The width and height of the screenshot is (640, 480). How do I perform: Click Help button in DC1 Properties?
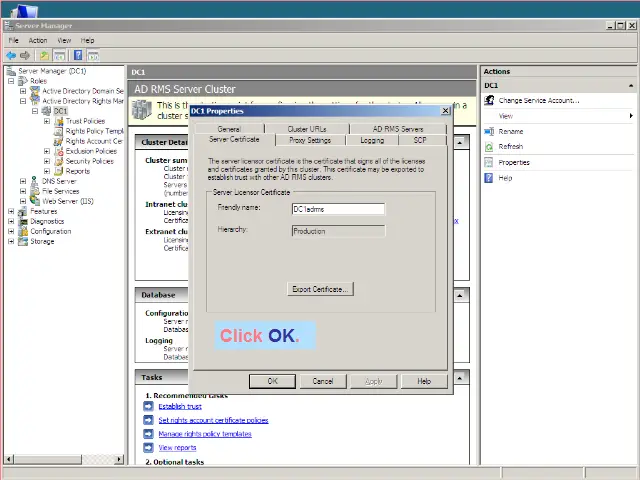point(424,381)
